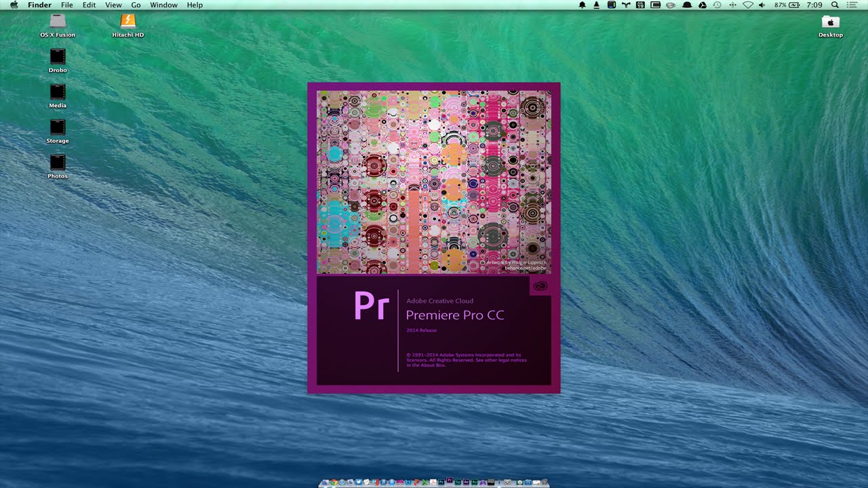Screen dimensions: 868x488
Task: Open the View menu
Action: point(113,5)
